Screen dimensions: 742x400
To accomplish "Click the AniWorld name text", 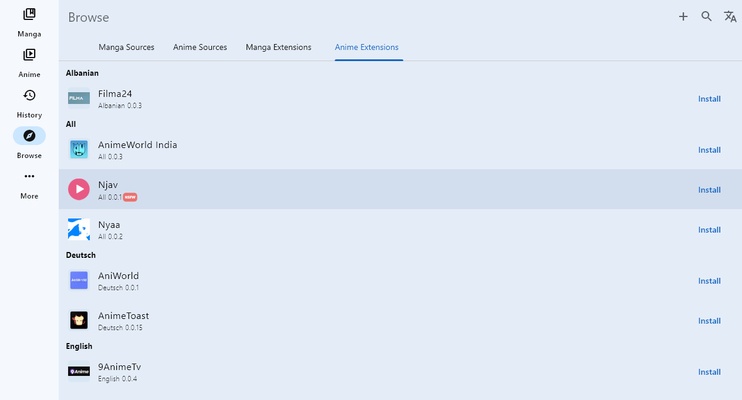I will pos(118,276).
